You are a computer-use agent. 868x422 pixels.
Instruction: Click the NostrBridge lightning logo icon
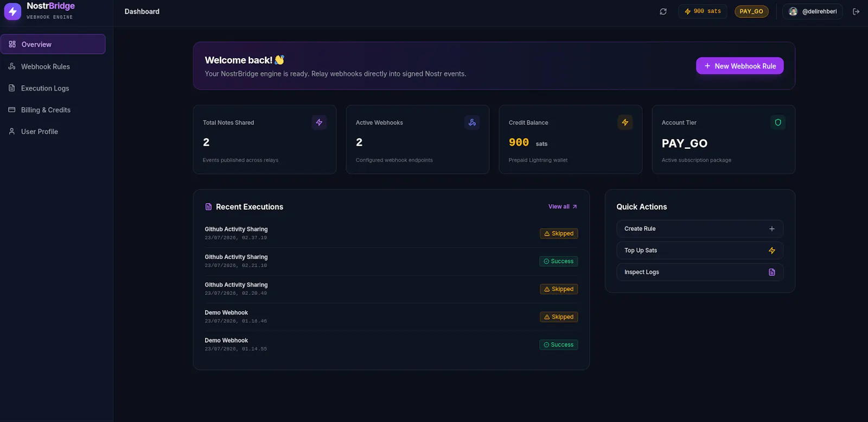[x=12, y=11]
